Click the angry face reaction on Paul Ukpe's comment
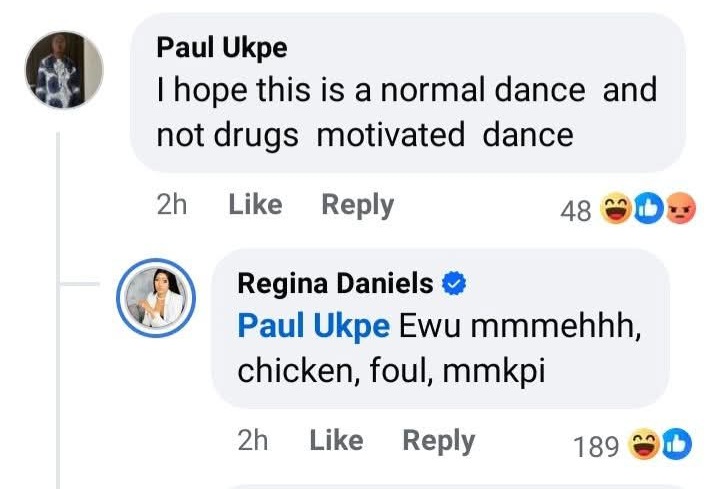This screenshot has width=720, height=489. pos(679,210)
